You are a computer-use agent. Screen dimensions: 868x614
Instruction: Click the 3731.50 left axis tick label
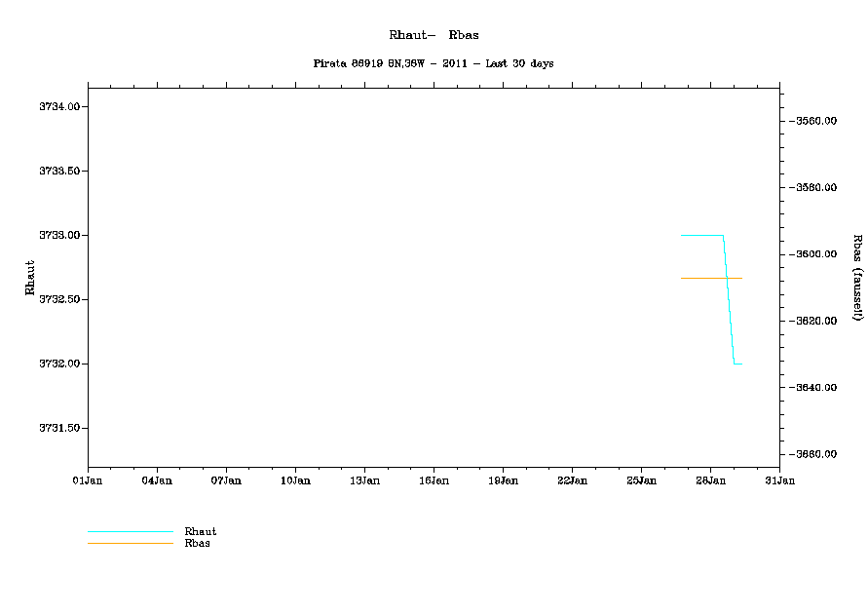click(x=58, y=428)
